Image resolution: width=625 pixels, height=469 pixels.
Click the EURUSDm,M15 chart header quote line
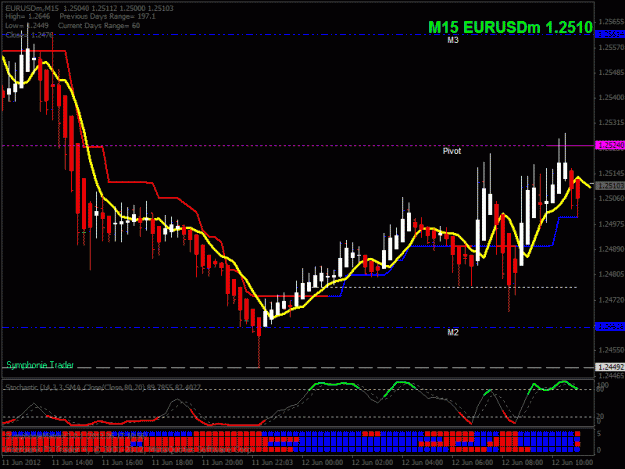point(89,8)
